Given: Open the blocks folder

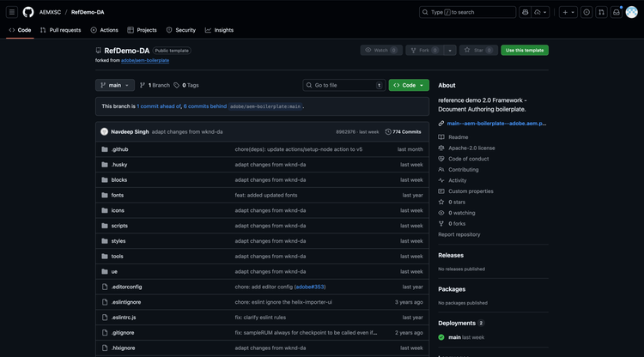Looking at the screenshot, I should [x=118, y=179].
